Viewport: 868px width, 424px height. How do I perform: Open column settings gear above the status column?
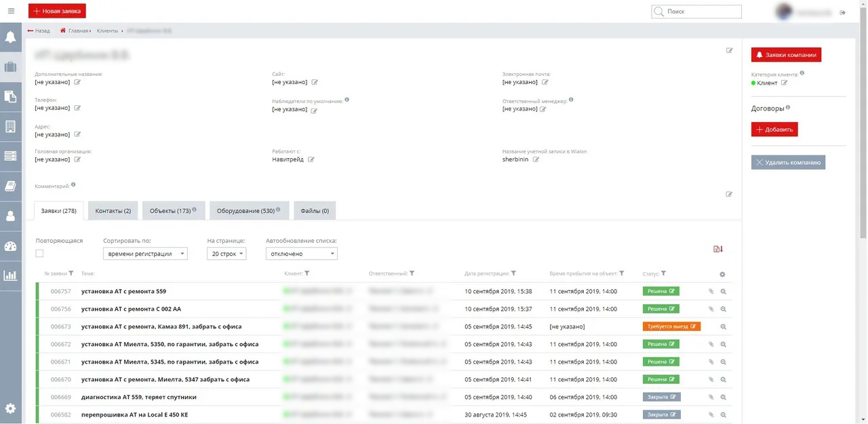[x=722, y=273]
